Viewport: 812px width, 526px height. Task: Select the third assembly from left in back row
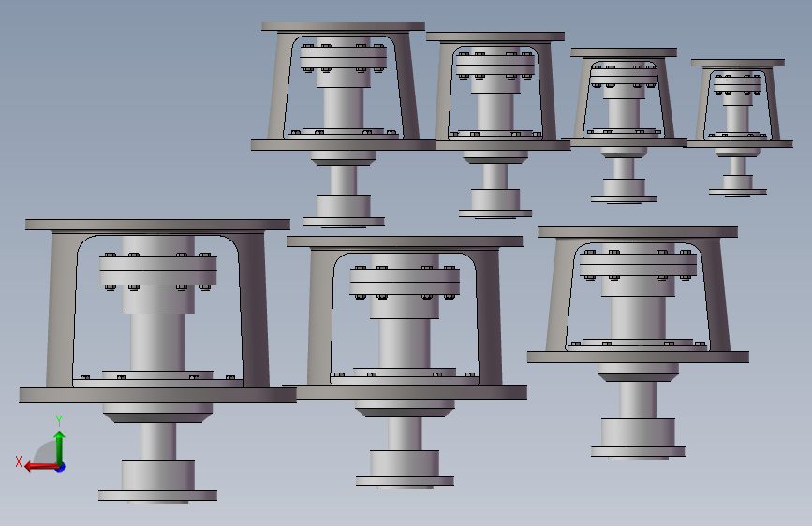[x=624, y=125]
